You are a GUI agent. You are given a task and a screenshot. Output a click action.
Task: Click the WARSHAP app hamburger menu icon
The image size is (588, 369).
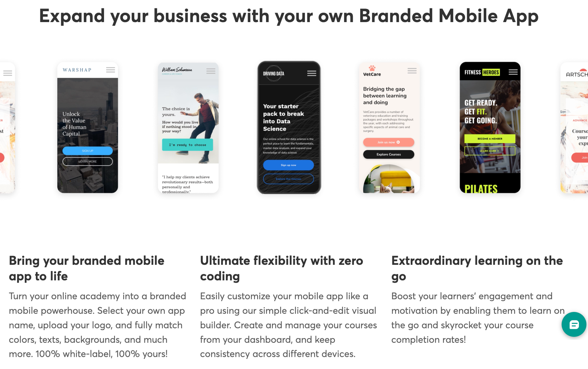[110, 70]
